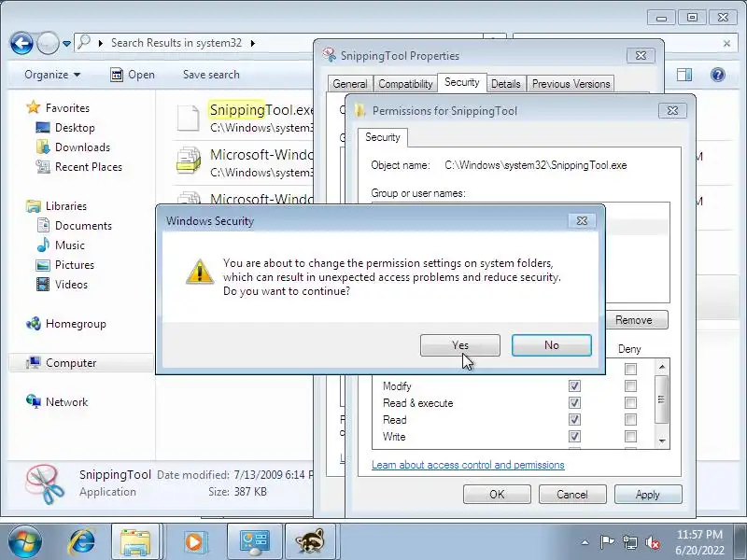Decline by clicking No
Screen dimensions: 747x560
pos(552,345)
